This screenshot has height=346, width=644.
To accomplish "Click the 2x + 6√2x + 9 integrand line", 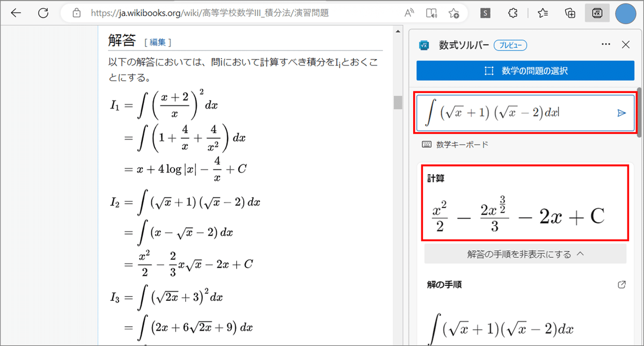I will pyautogui.click(x=188, y=327).
